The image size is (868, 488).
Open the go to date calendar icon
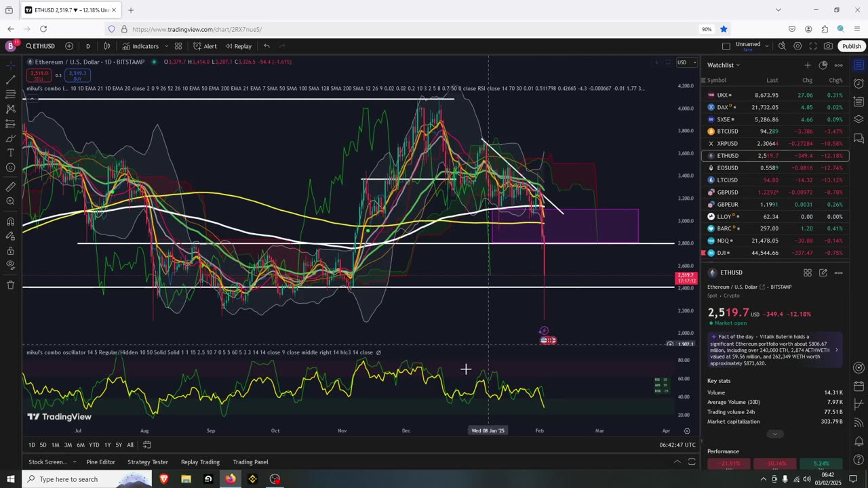click(147, 445)
